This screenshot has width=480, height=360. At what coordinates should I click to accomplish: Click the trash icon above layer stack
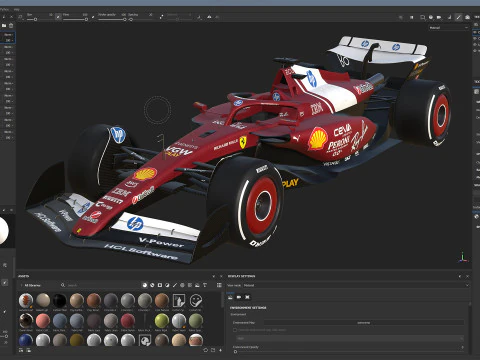tap(11, 26)
